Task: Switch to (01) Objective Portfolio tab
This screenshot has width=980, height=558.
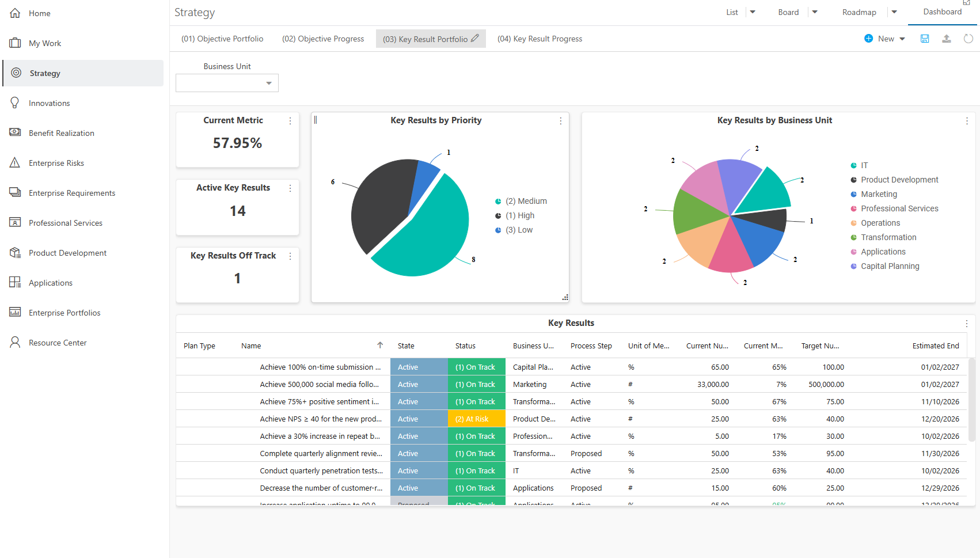Action: tap(222, 39)
